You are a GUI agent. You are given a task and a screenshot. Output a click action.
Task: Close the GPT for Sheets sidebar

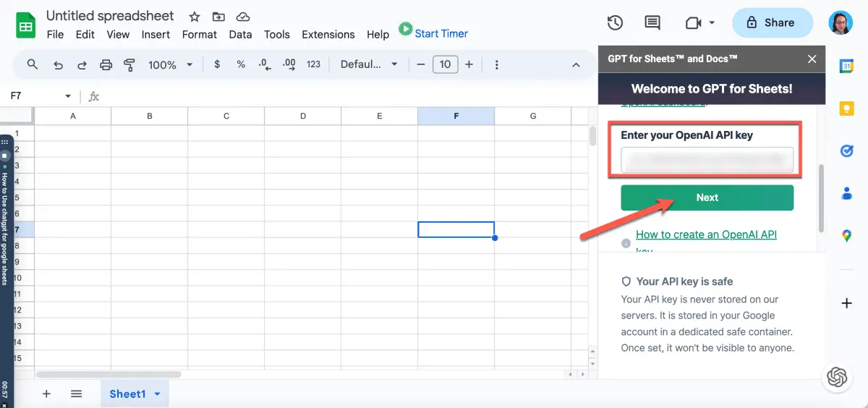click(x=812, y=59)
